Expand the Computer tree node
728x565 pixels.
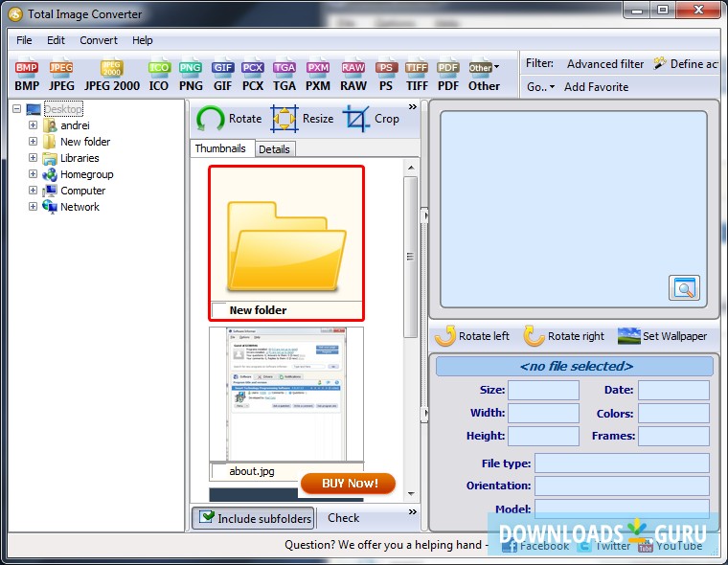[33, 190]
